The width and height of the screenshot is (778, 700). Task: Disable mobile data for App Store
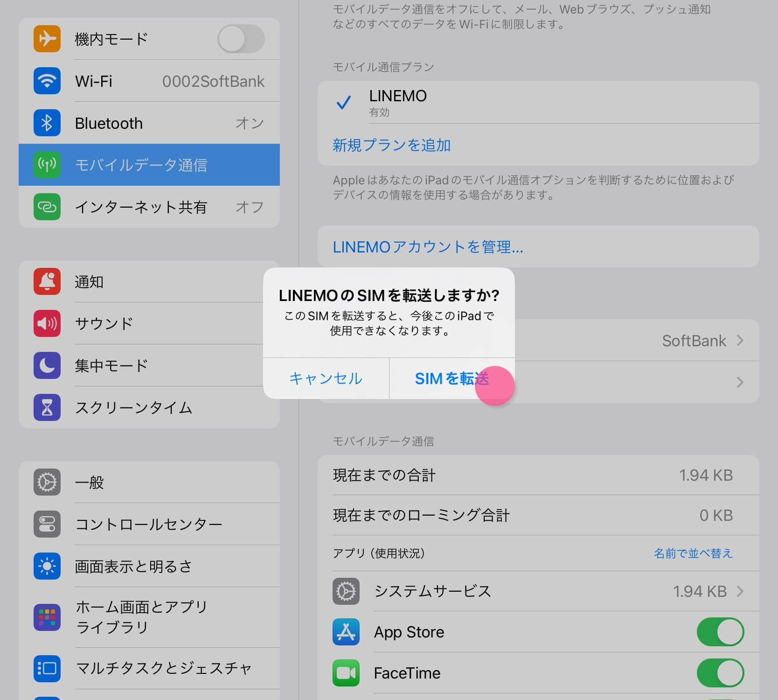[720, 632]
